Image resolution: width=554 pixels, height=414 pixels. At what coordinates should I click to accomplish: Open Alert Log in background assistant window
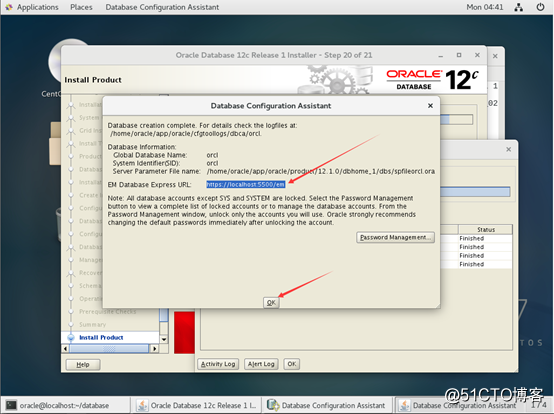[x=261, y=364]
